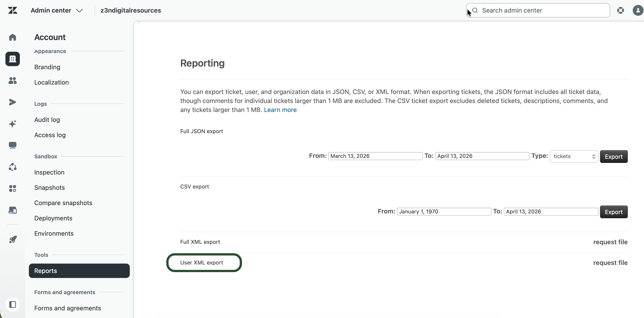
Task: Open the user profile avatar menu
Action: click(637, 10)
